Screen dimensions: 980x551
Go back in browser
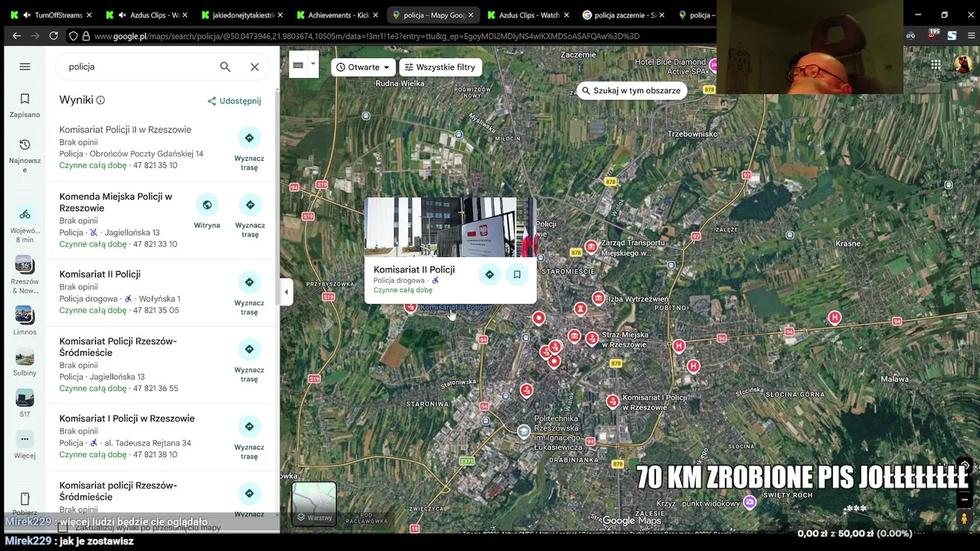tap(17, 36)
